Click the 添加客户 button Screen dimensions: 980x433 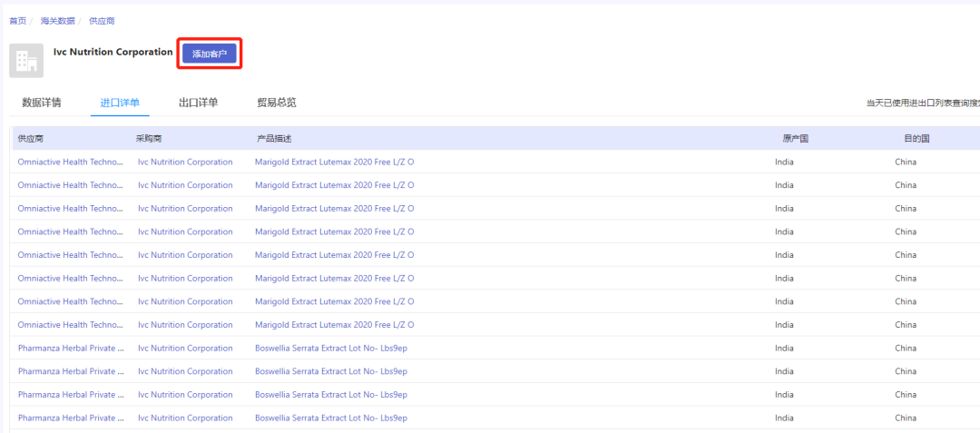coord(210,54)
